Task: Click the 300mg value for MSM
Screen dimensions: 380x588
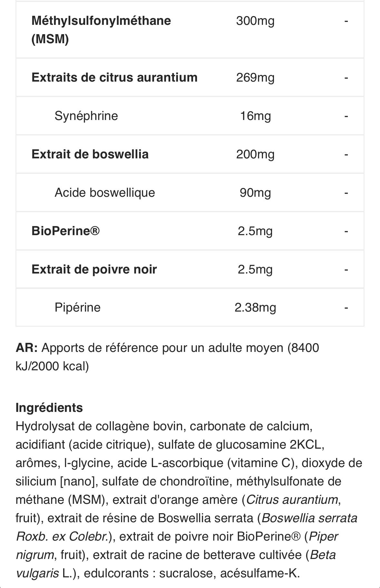Action: pyautogui.click(x=255, y=21)
